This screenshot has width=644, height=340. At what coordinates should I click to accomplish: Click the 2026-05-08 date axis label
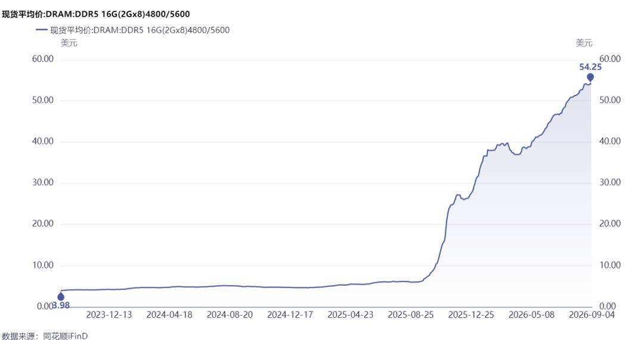click(531, 315)
